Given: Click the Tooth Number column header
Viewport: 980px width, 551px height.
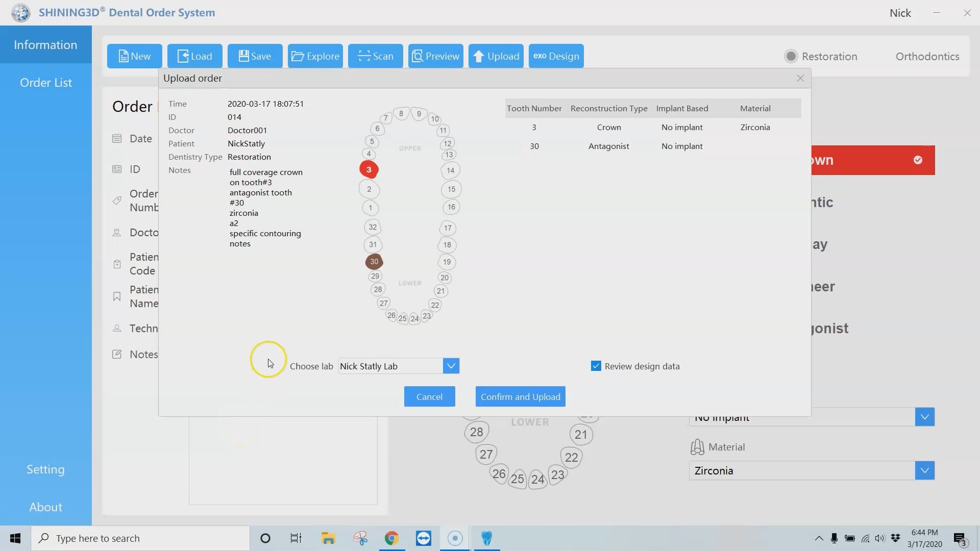Looking at the screenshot, I should [534, 108].
